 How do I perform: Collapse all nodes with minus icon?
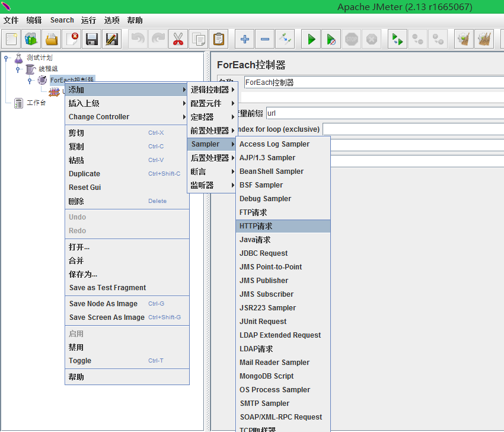[x=265, y=39]
